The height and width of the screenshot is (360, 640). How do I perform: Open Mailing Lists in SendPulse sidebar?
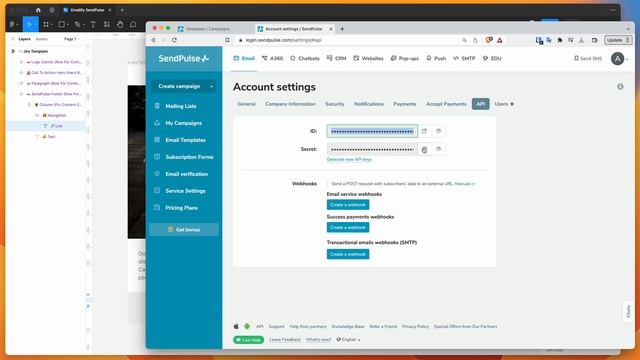pyautogui.click(x=181, y=106)
